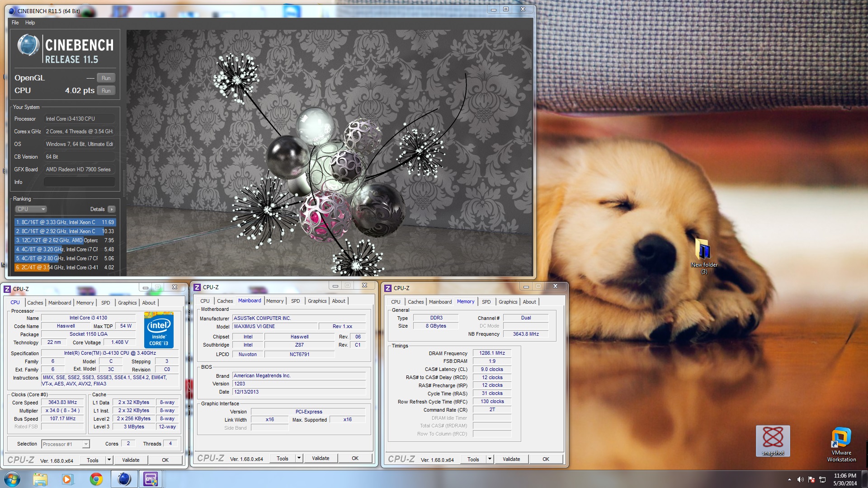868x488 pixels.
Task: Click Action Center flag tray icon
Action: tap(811, 479)
